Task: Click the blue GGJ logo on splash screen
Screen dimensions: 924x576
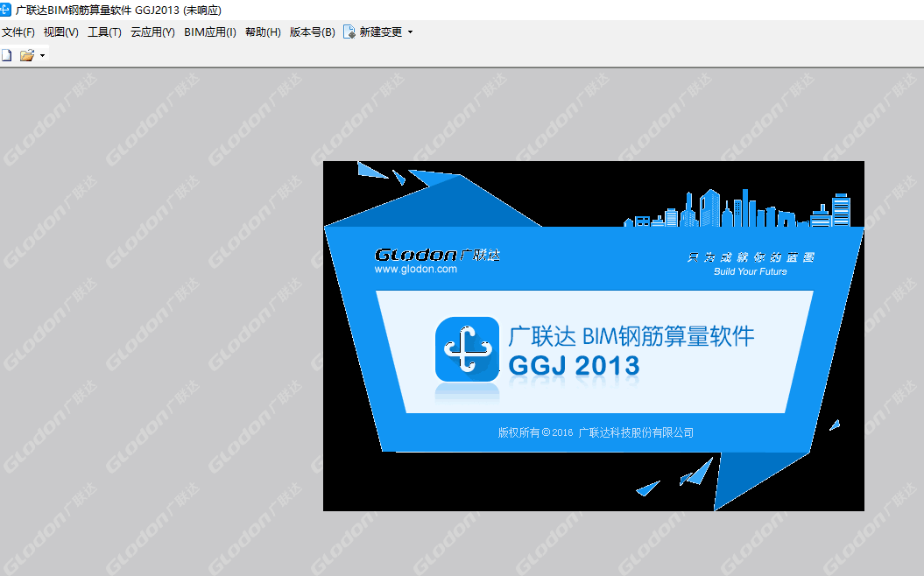Action: click(468, 349)
